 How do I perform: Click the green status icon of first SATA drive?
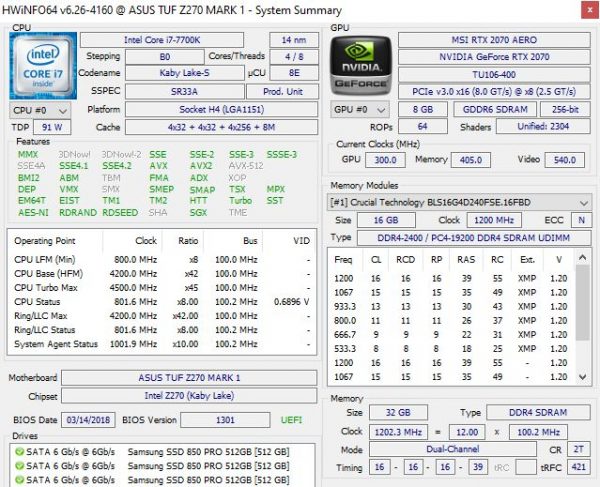pyautogui.click(x=19, y=452)
